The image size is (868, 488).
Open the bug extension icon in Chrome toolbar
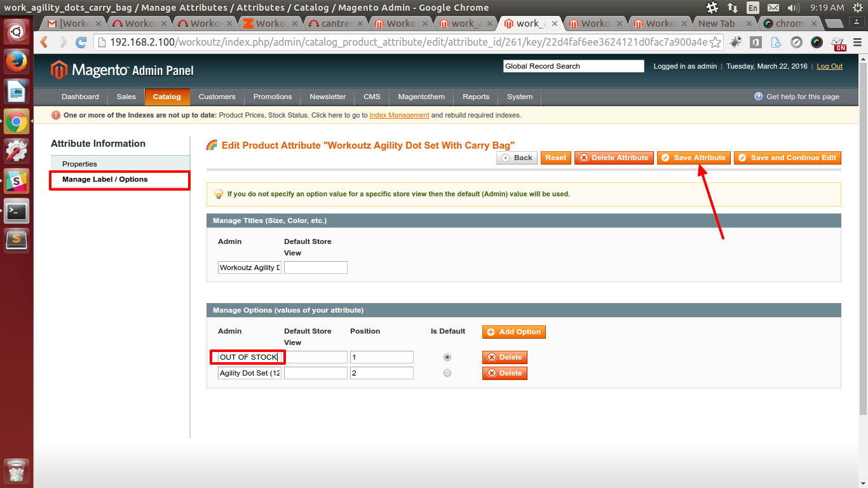[736, 43]
